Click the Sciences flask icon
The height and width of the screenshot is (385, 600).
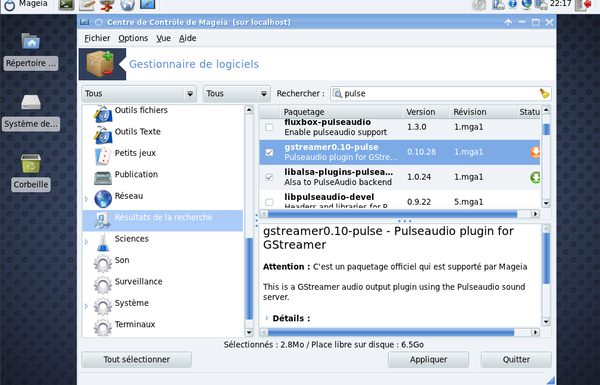click(x=103, y=242)
